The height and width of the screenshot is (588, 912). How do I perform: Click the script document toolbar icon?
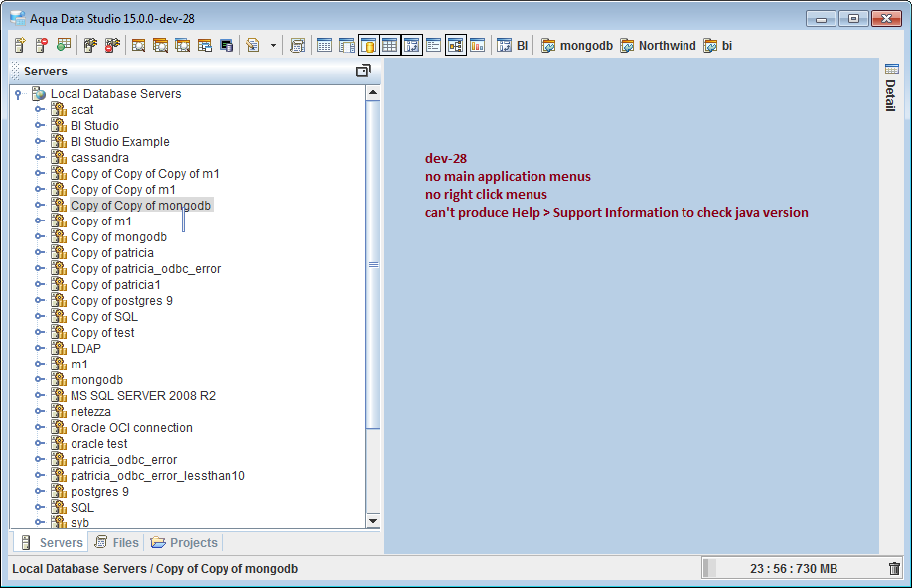(x=253, y=45)
